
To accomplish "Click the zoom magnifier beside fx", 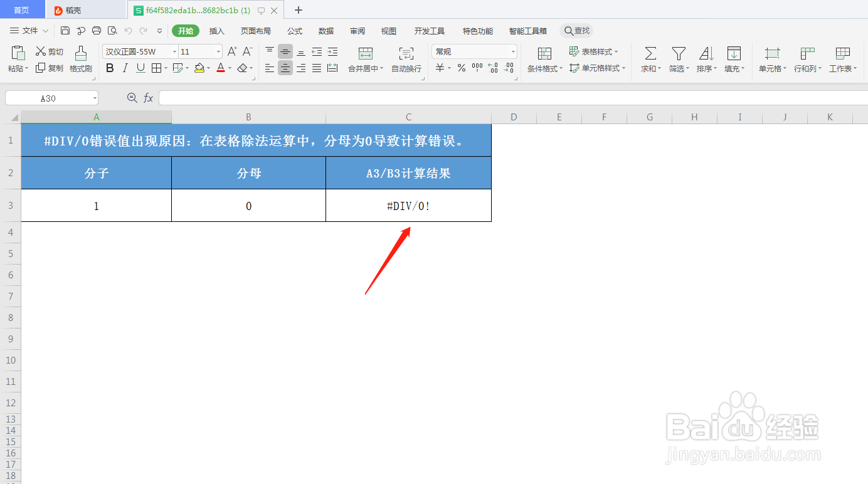I will (132, 98).
